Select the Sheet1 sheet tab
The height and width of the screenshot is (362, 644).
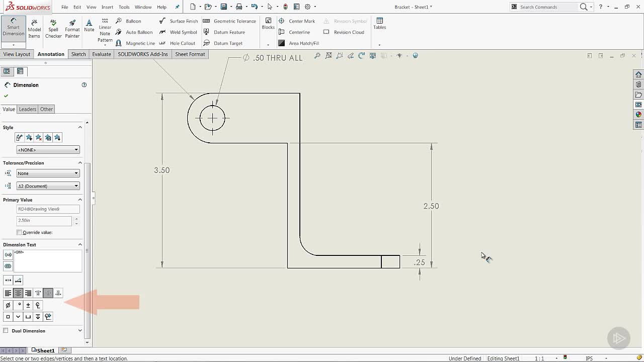pyautogui.click(x=43, y=350)
